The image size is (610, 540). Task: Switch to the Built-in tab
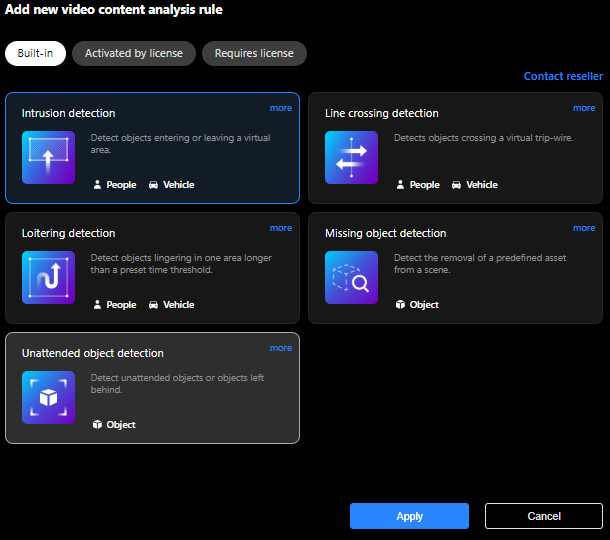click(x=35, y=53)
